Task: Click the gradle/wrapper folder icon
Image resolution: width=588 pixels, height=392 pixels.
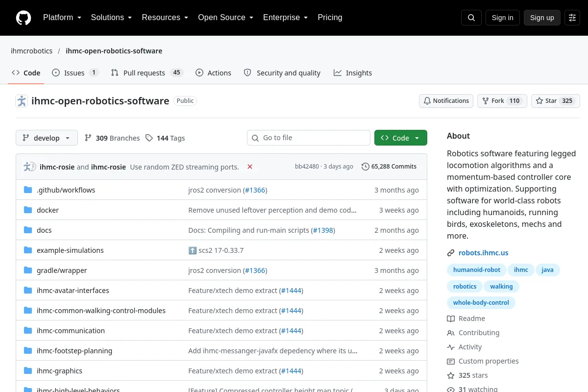Action: [28, 270]
